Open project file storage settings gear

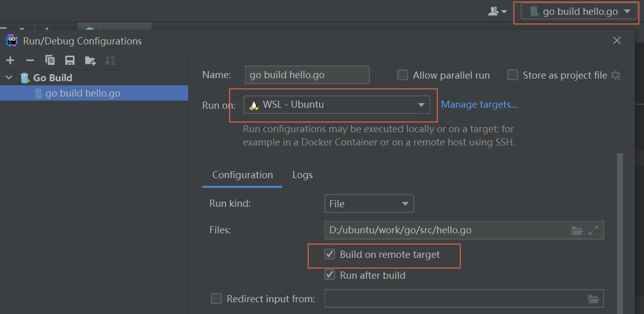(616, 76)
